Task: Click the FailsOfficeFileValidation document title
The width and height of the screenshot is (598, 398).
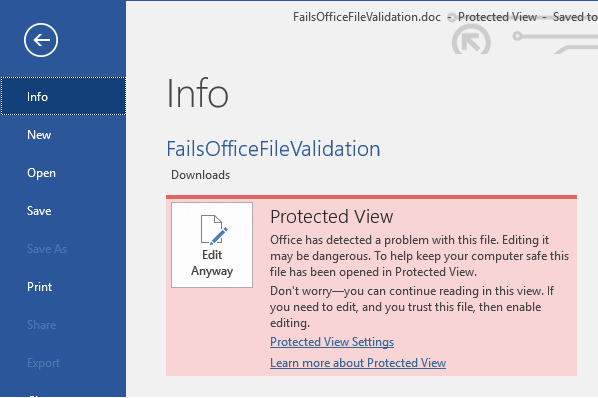Action: coord(273,149)
